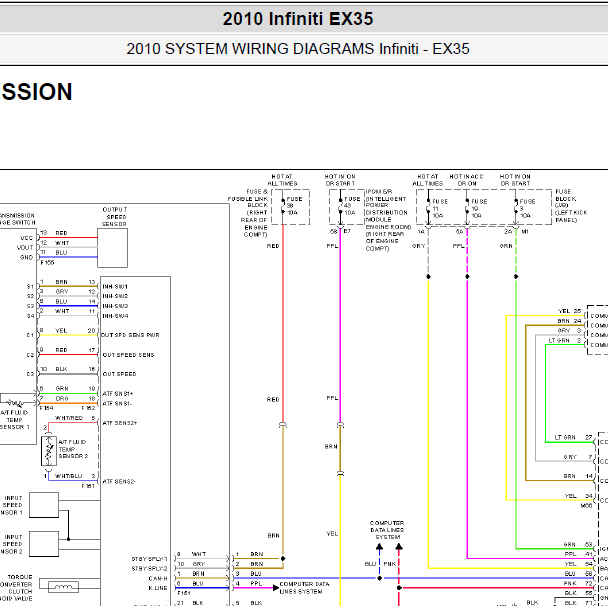Click the "CAN-H" label
The width and height of the screenshot is (608, 606).
(x=158, y=578)
